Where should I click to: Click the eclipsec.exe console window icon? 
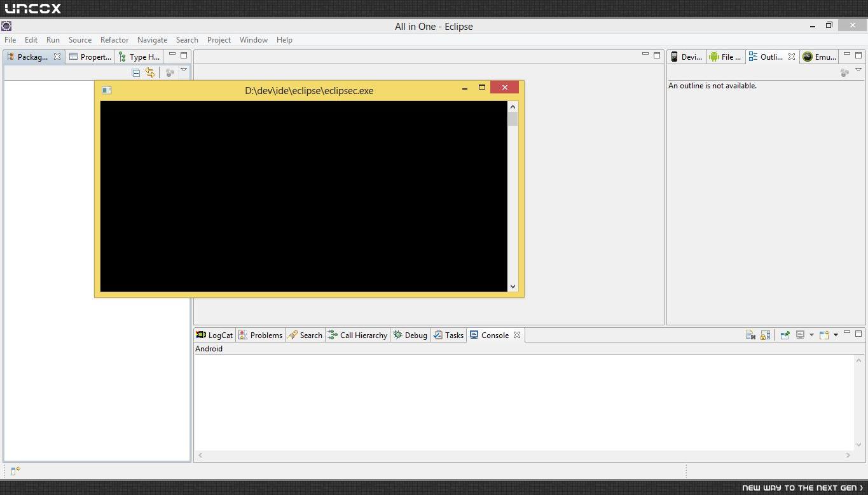[x=107, y=90]
